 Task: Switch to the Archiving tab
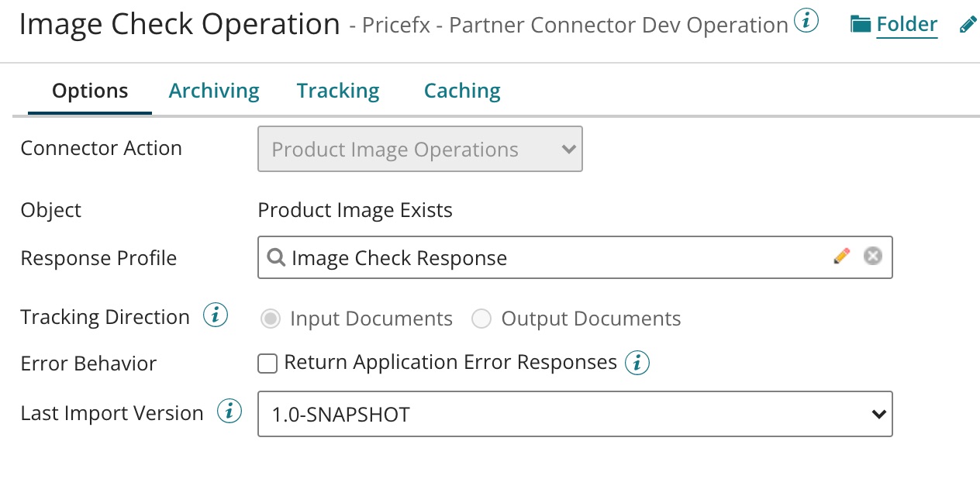click(214, 91)
